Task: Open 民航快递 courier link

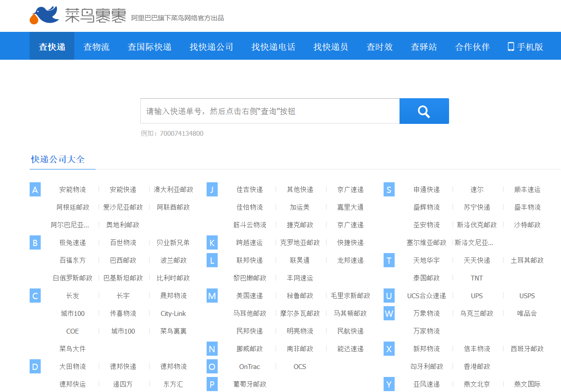Action: click(350, 331)
